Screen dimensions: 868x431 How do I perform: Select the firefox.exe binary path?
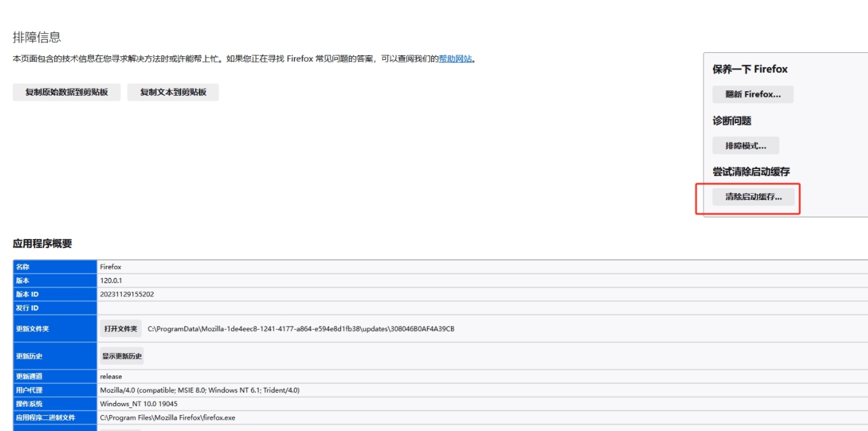click(x=168, y=418)
